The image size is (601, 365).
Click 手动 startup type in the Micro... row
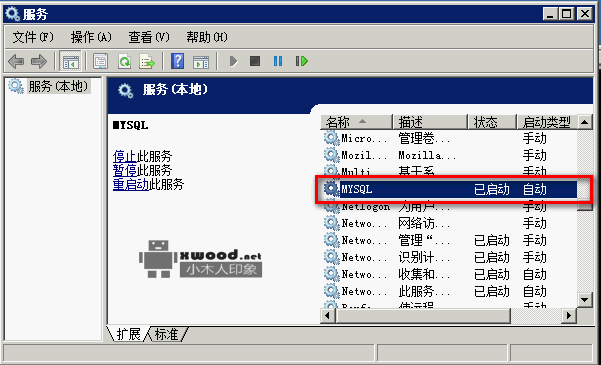(535, 138)
